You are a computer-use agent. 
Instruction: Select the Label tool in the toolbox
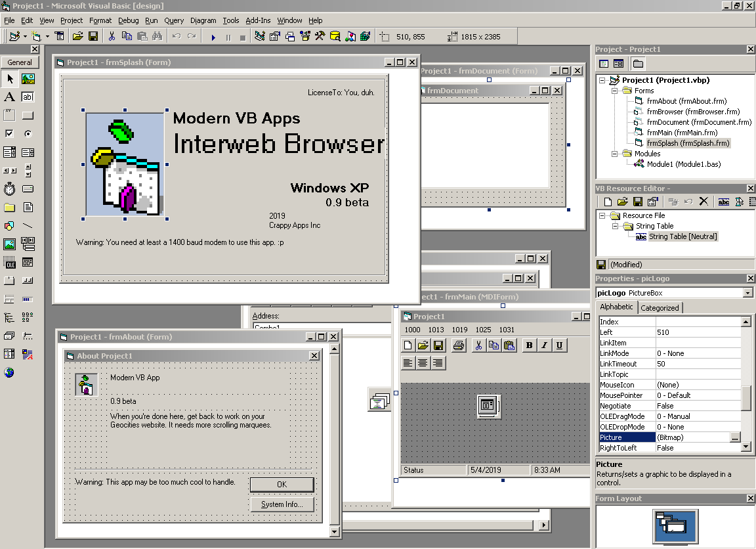9,97
